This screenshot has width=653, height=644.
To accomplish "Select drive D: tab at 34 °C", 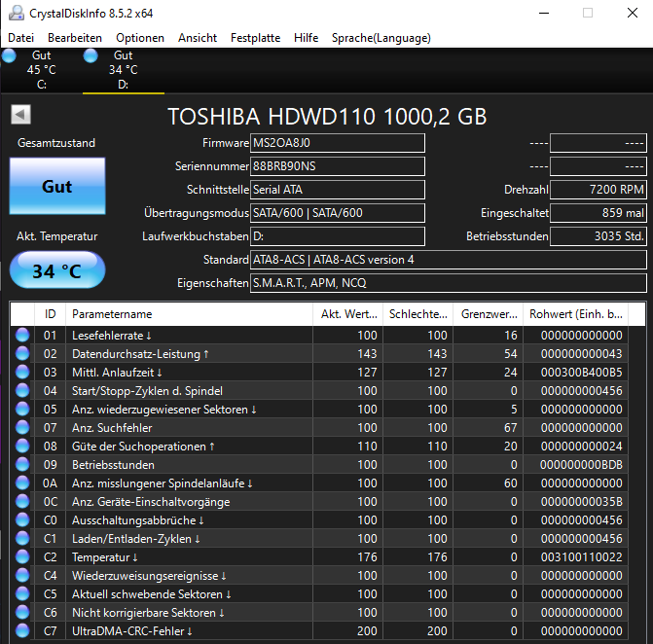I will [124, 70].
